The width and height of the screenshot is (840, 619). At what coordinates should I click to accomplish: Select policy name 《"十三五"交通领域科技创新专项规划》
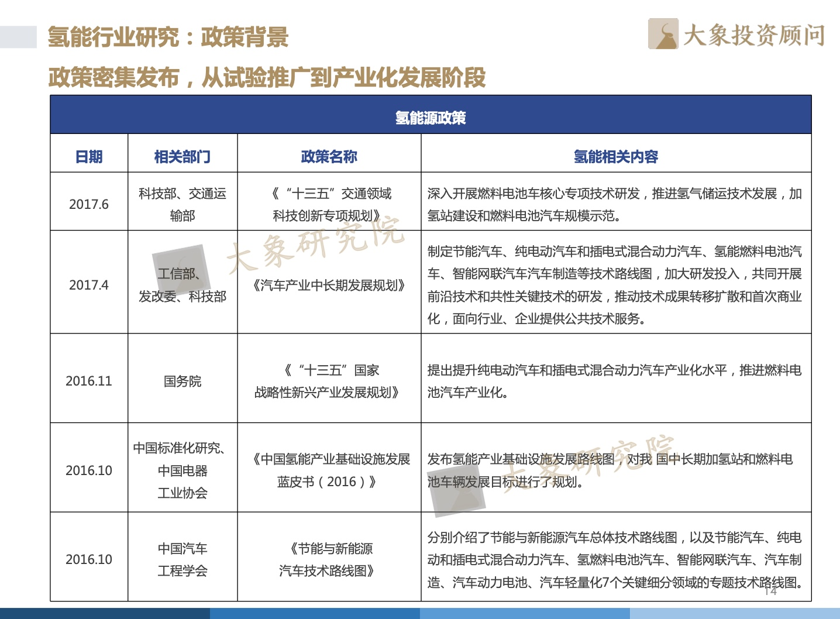pyautogui.click(x=329, y=205)
